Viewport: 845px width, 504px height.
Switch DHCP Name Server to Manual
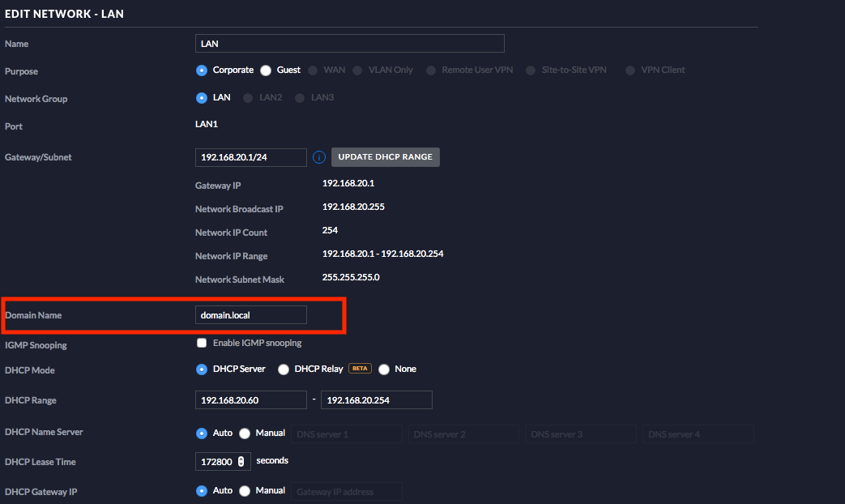[245, 434]
